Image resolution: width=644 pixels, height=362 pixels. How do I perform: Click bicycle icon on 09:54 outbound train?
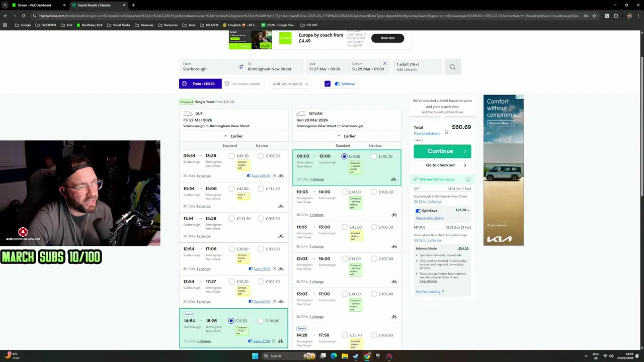[x=281, y=176]
